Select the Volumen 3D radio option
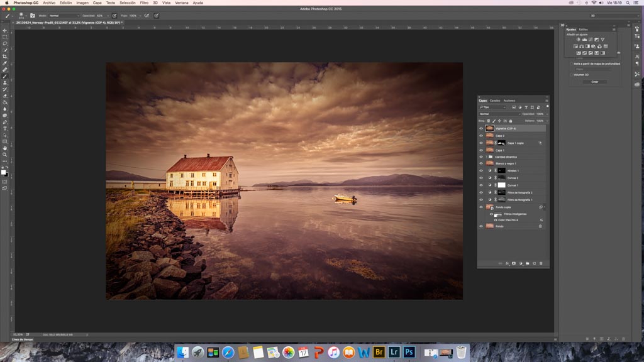This screenshot has width=644, height=362. click(571, 75)
